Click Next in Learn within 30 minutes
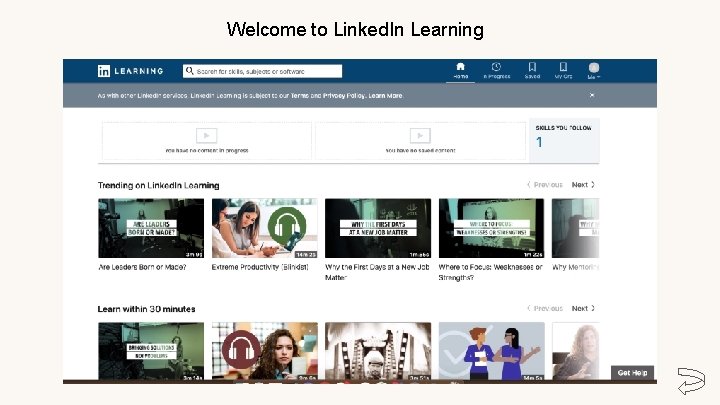Screen dimensions: 720x405 (x=583, y=308)
